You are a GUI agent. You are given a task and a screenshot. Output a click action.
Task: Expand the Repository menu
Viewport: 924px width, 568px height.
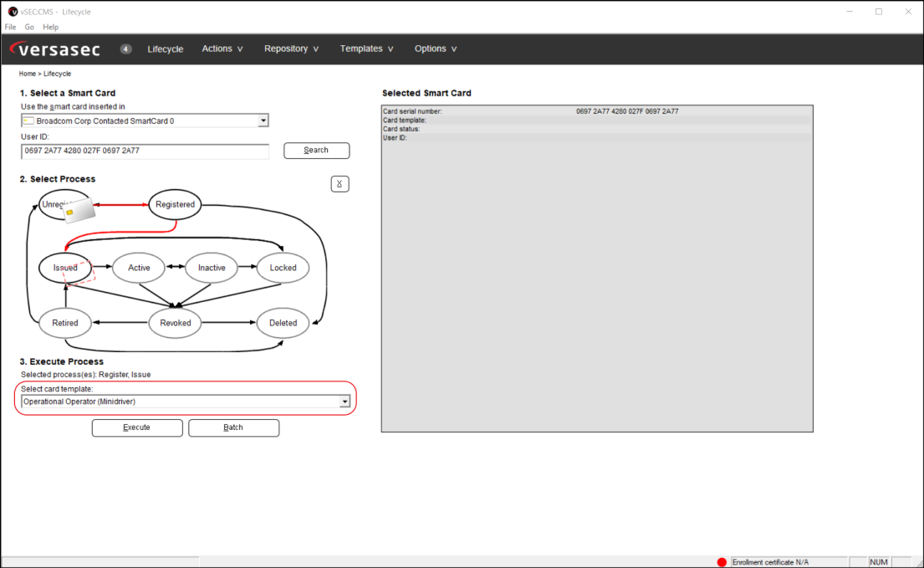pyautogui.click(x=291, y=49)
